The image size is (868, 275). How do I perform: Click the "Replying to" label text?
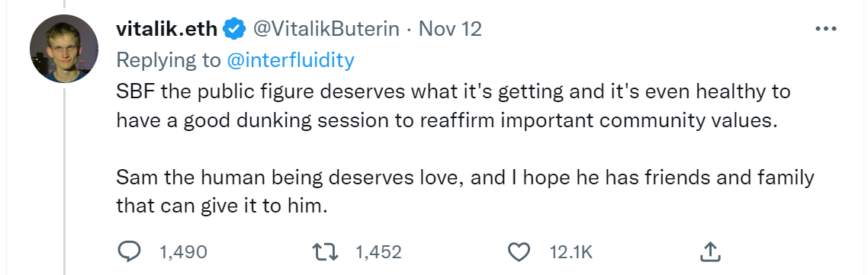pyautogui.click(x=169, y=60)
